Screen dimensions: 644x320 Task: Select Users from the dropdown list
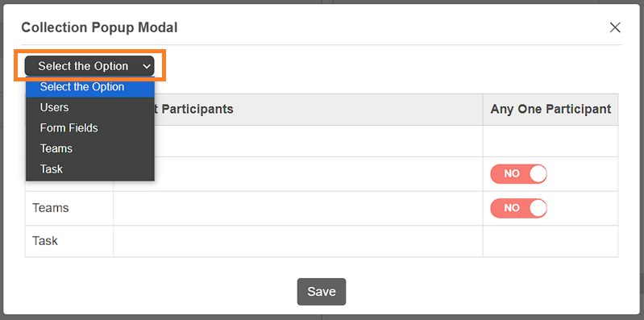pyautogui.click(x=90, y=107)
